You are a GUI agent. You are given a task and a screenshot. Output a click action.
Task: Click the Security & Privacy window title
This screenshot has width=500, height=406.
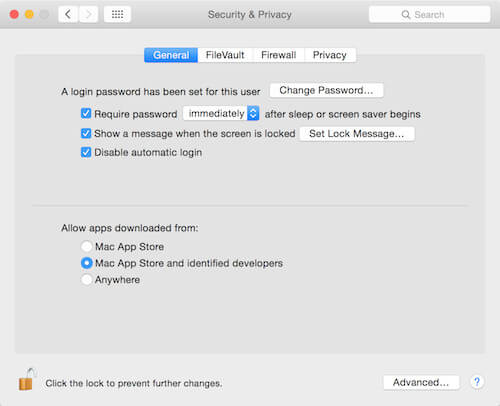pos(250,15)
